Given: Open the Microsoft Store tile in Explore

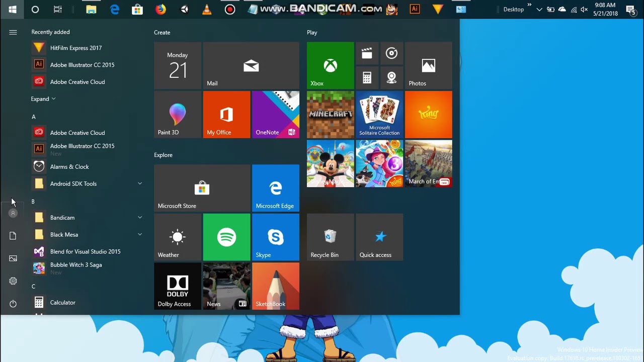Looking at the screenshot, I should [202, 188].
